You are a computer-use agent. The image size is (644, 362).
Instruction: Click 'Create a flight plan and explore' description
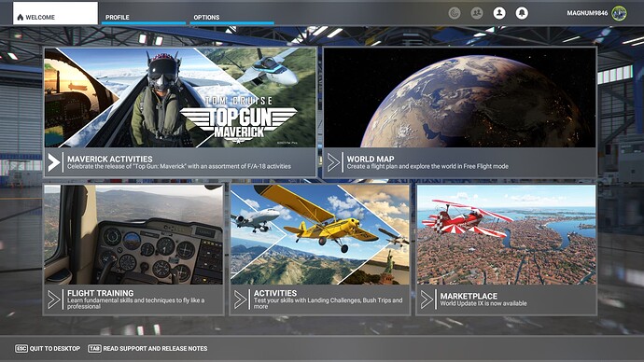click(x=427, y=167)
